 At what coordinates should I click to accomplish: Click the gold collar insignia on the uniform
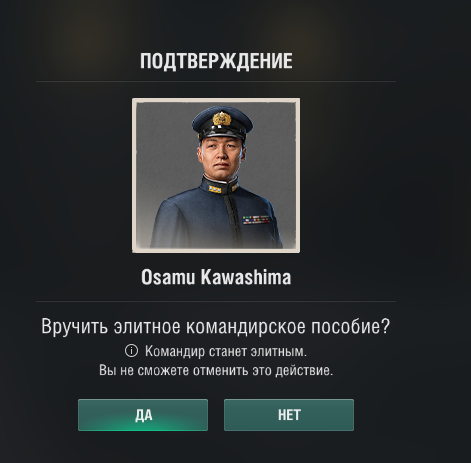215,189
